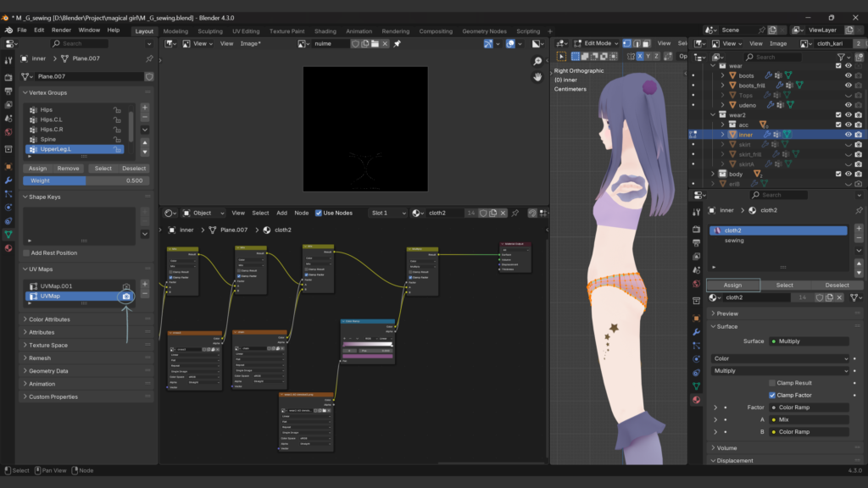Pin the nuime image in image editor header

click(x=397, y=43)
